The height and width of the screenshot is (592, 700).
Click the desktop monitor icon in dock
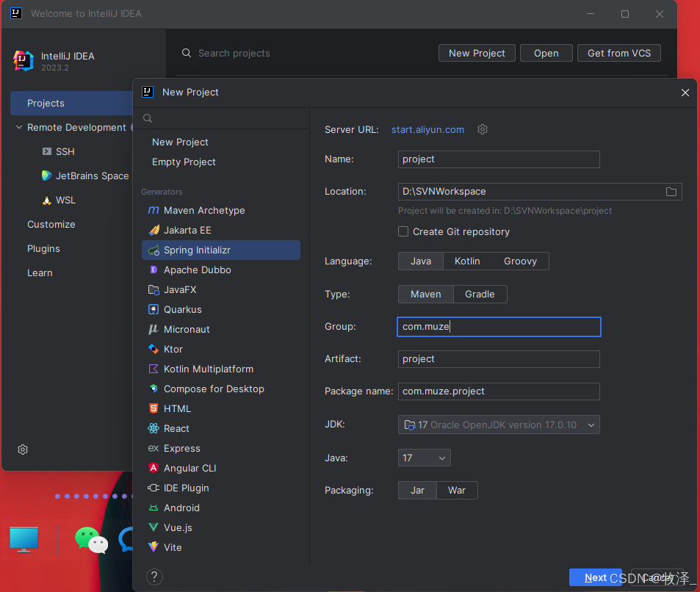pos(24,540)
